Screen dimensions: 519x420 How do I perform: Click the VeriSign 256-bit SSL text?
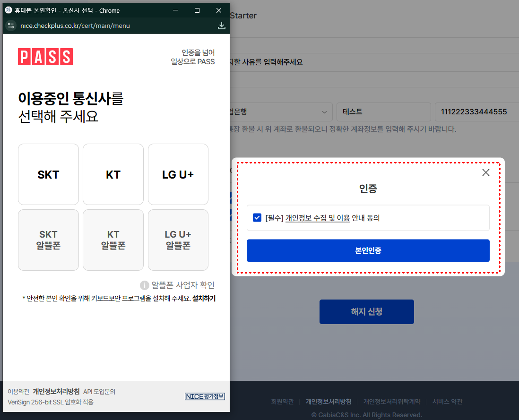(51, 402)
